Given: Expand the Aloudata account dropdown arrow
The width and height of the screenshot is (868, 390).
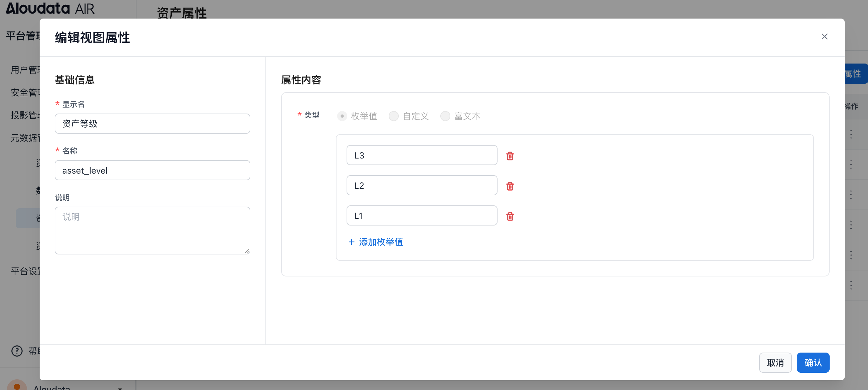Looking at the screenshot, I should click(120, 388).
